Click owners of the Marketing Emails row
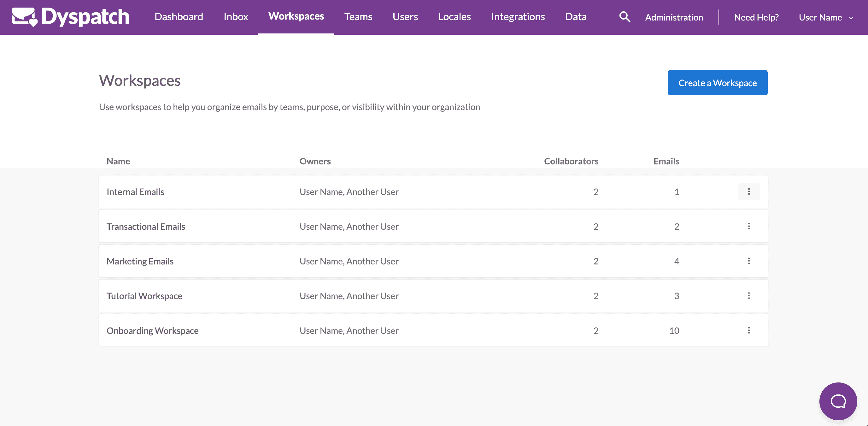This screenshot has height=426, width=868. click(349, 261)
